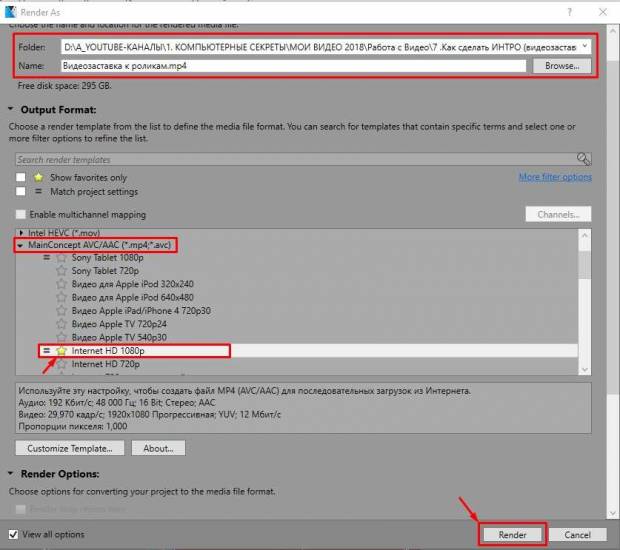The height and width of the screenshot is (550, 620).
Task: Collapse the Output Format section
Action: pyautogui.click(x=11, y=110)
